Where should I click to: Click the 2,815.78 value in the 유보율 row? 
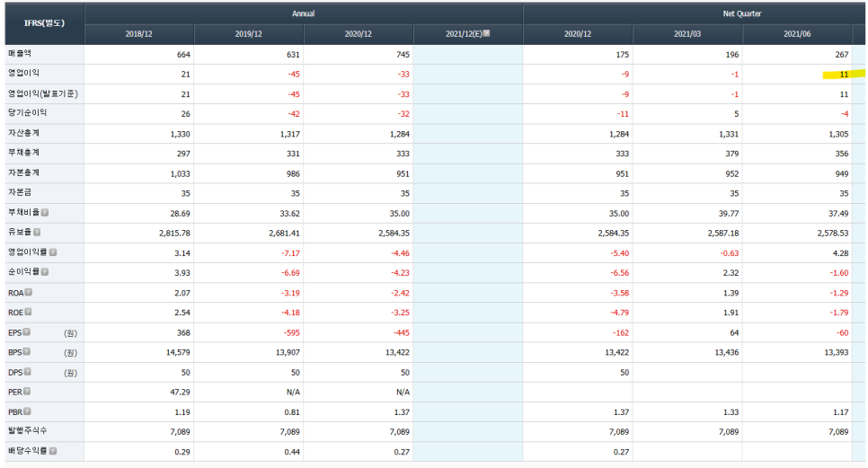[x=174, y=233]
